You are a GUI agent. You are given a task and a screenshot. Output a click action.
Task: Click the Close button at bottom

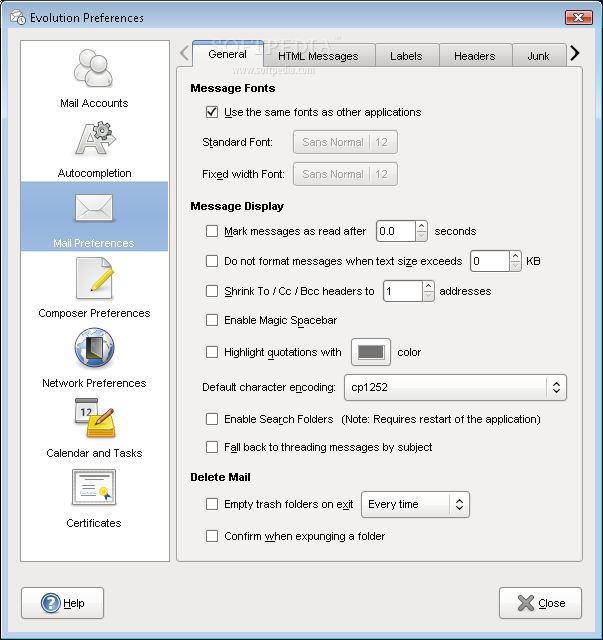point(540,603)
